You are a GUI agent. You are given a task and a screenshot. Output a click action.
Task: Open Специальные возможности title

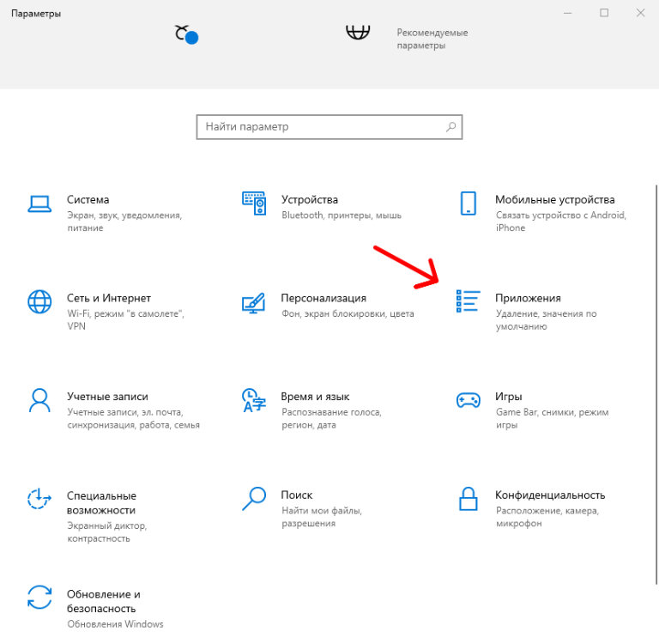pos(101,502)
